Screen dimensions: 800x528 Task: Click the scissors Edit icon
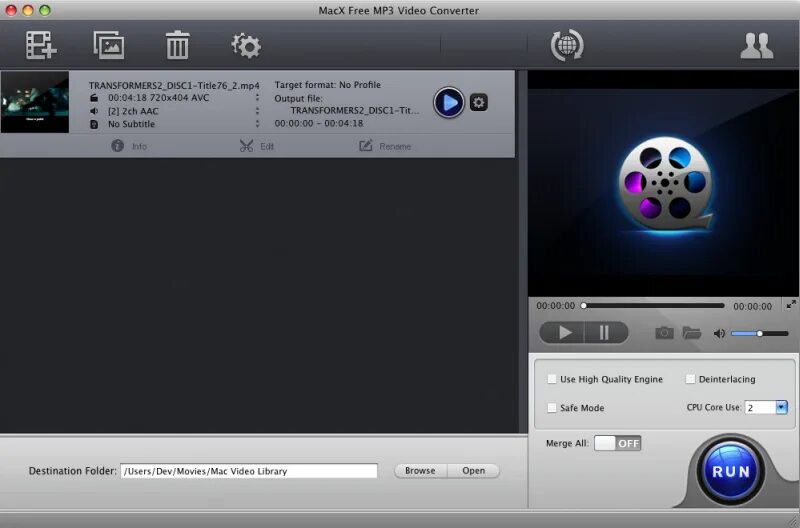246,146
